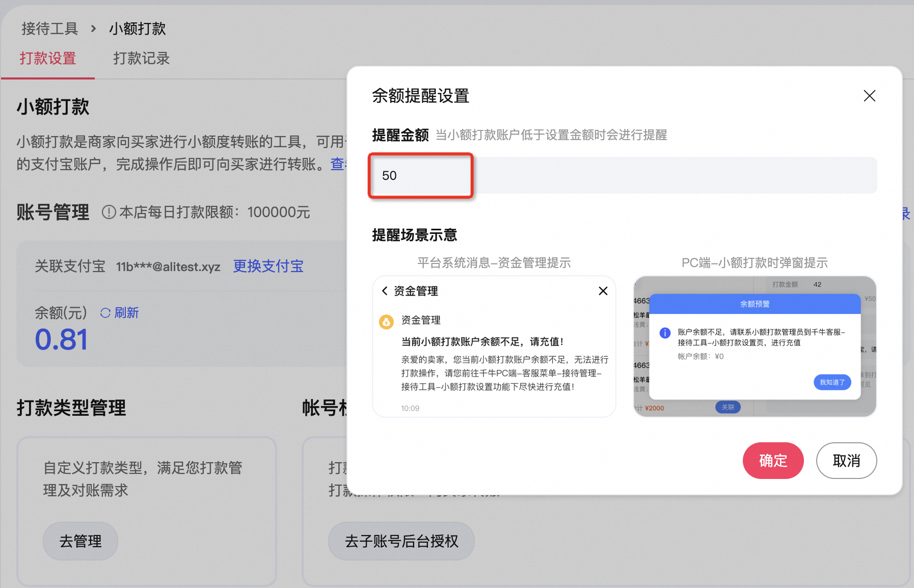
Task: Click the 资金管理 preview back arrow
Action: 385,291
